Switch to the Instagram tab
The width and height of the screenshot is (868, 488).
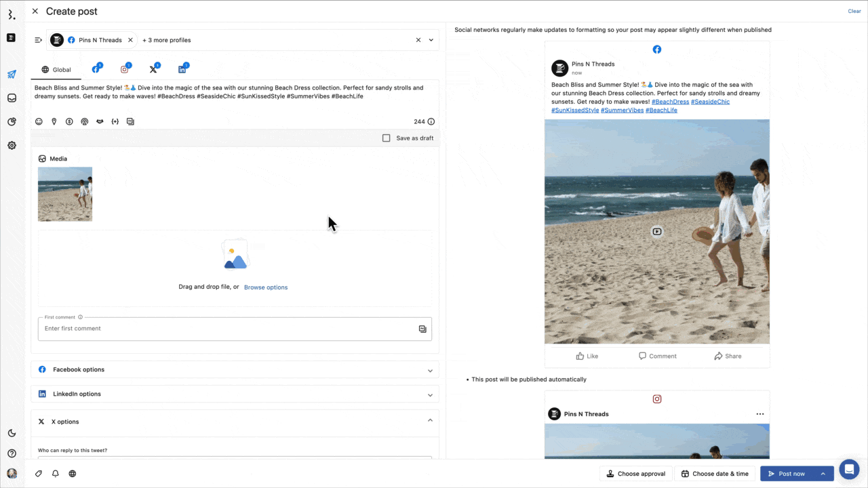coord(125,69)
